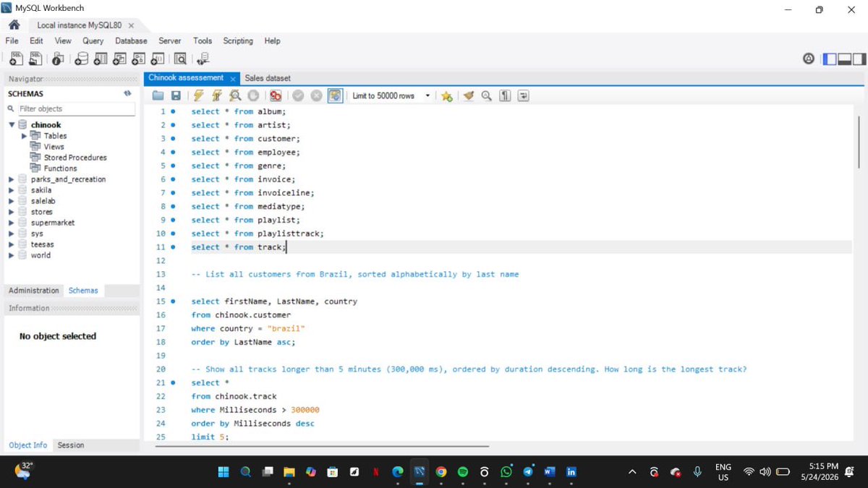Save snippet star icon

[x=447, y=95]
